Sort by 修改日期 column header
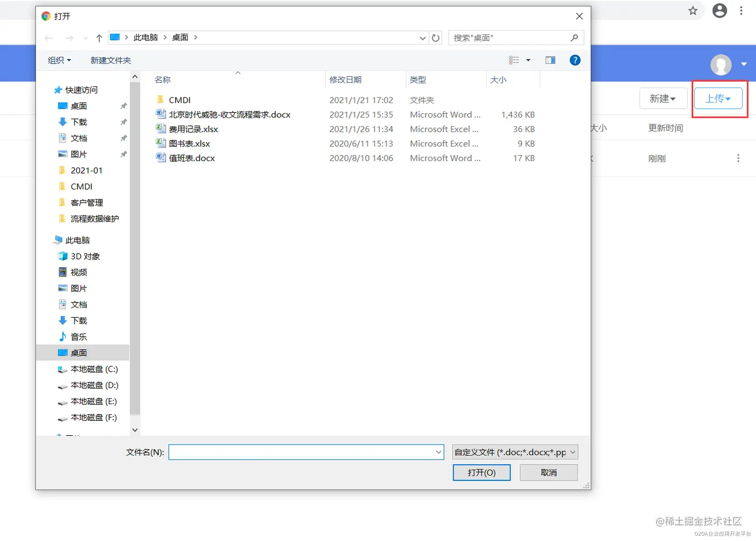This screenshot has height=541, width=756. tap(345, 80)
